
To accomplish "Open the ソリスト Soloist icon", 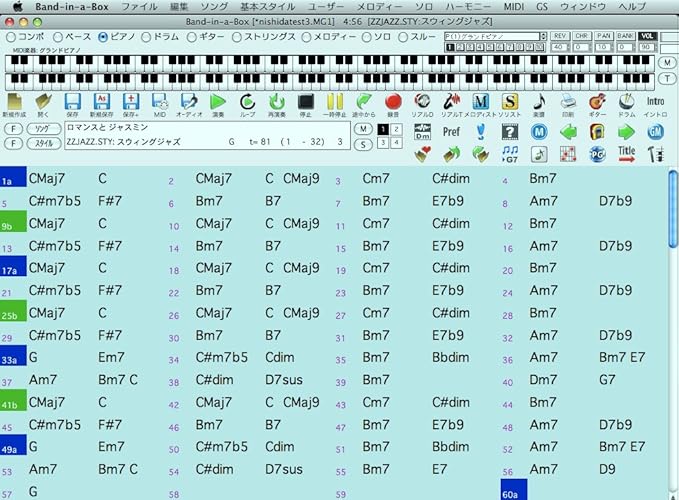I will (510, 105).
